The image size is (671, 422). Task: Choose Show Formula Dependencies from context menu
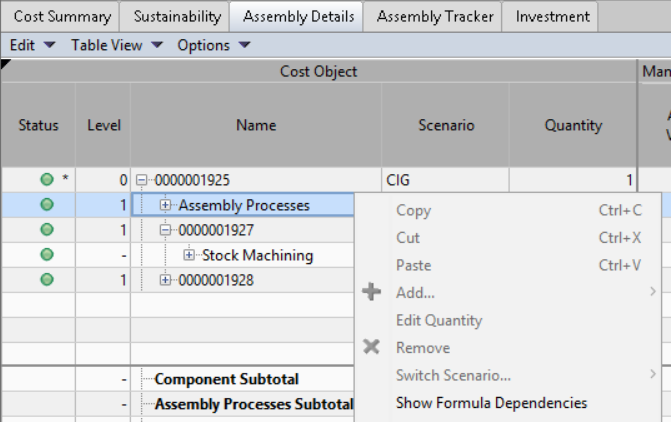491,403
